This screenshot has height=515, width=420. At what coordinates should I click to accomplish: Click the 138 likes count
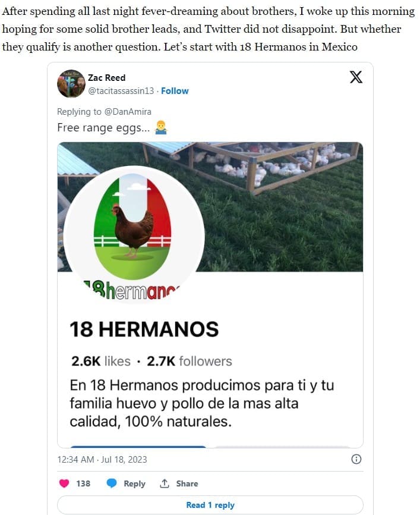[x=83, y=483]
